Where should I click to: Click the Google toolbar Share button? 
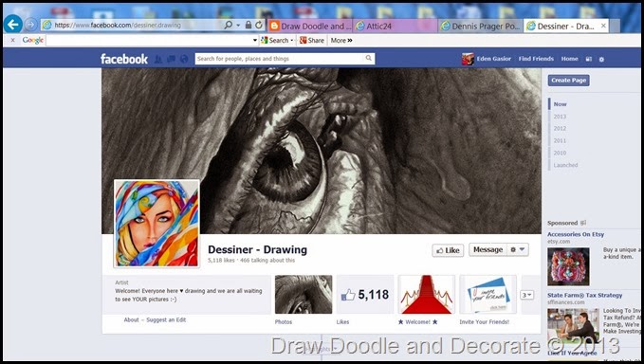(312, 40)
